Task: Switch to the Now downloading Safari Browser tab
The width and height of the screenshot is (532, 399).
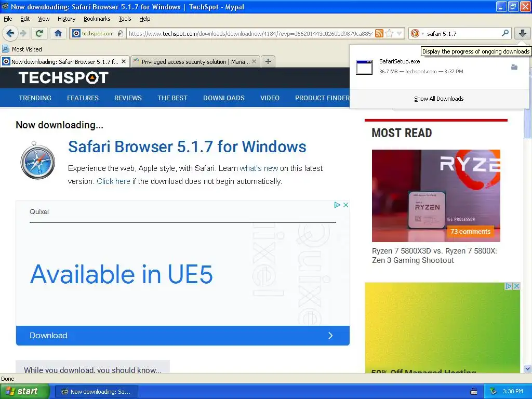Action: 64,61
